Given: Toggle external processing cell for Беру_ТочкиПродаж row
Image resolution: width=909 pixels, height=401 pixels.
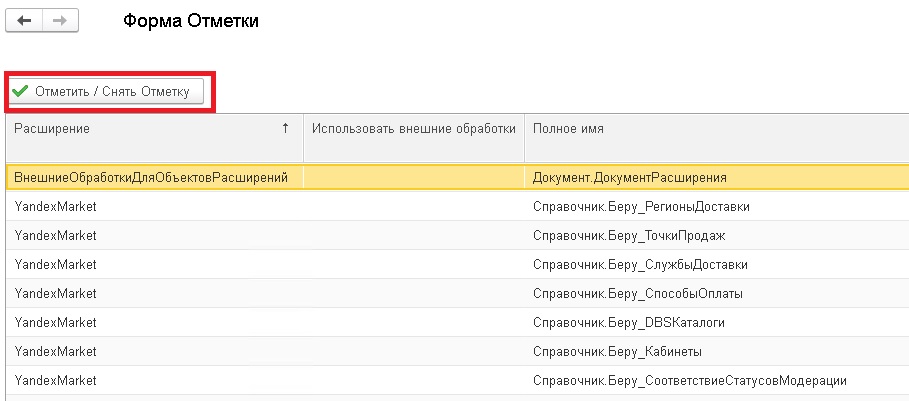Looking at the screenshot, I should pyautogui.click(x=414, y=235).
